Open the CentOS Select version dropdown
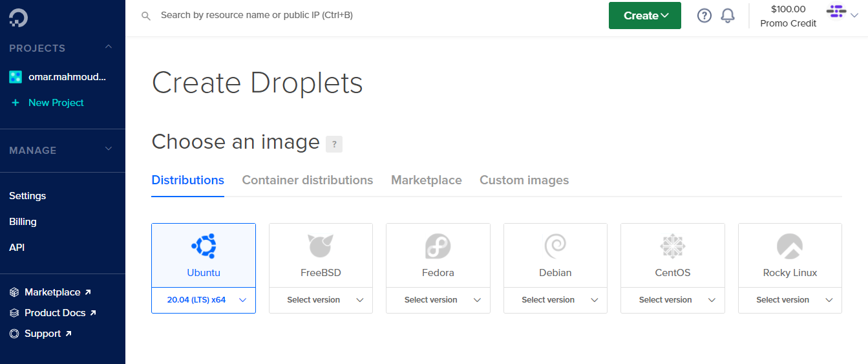The image size is (868, 364). 673,300
